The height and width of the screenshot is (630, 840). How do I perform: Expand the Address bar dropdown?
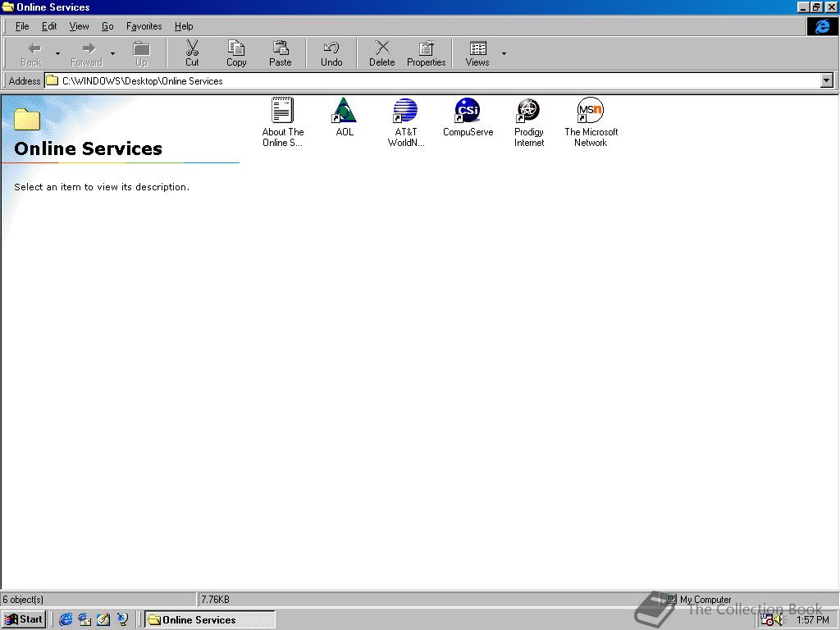(x=827, y=81)
